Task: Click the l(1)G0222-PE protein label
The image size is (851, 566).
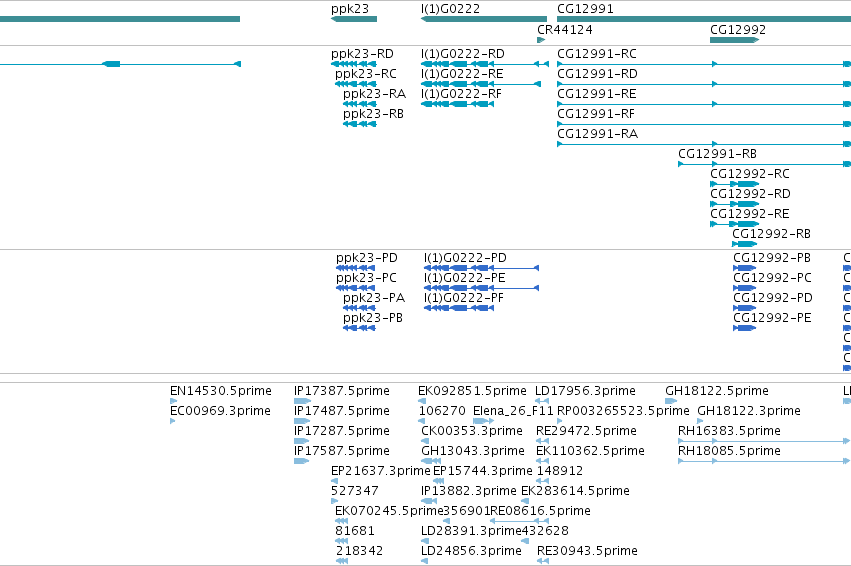Action: [465, 278]
